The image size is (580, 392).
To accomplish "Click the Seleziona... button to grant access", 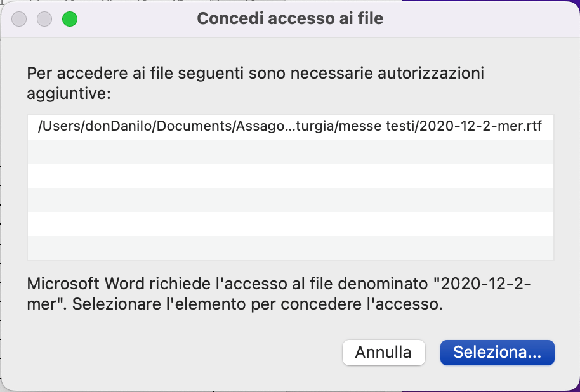I will click(497, 353).
